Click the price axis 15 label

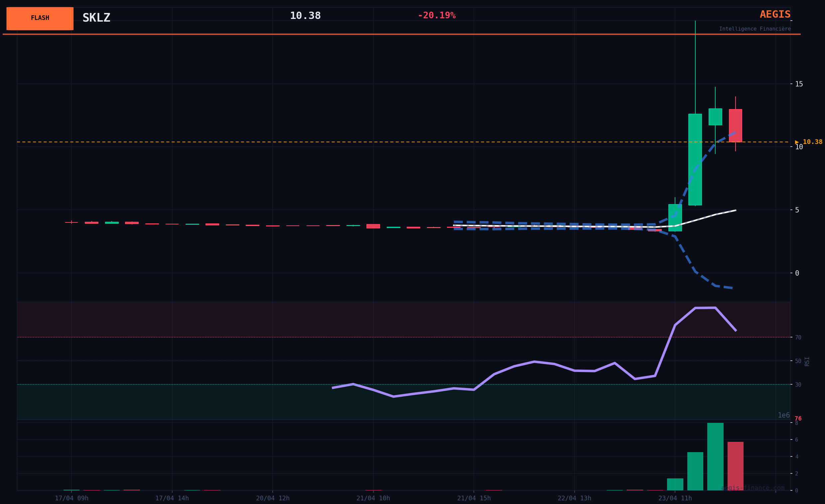click(798, 84)
